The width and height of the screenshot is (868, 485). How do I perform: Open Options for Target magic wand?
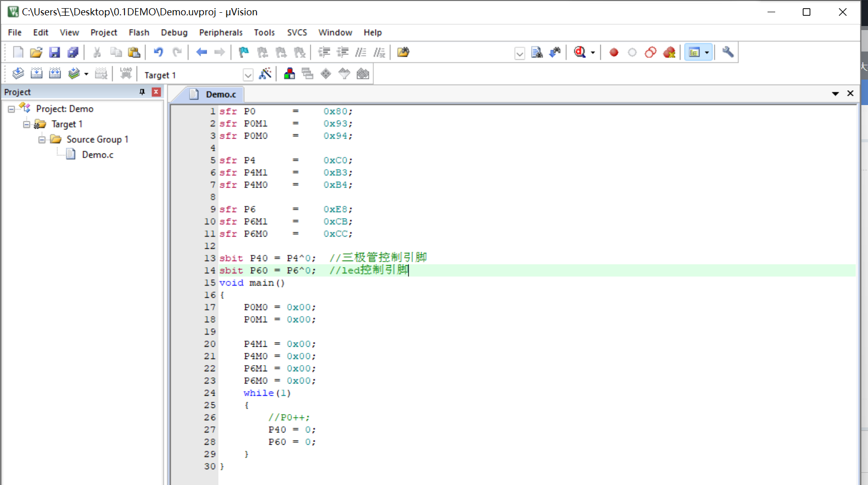[x=265, y=73]
